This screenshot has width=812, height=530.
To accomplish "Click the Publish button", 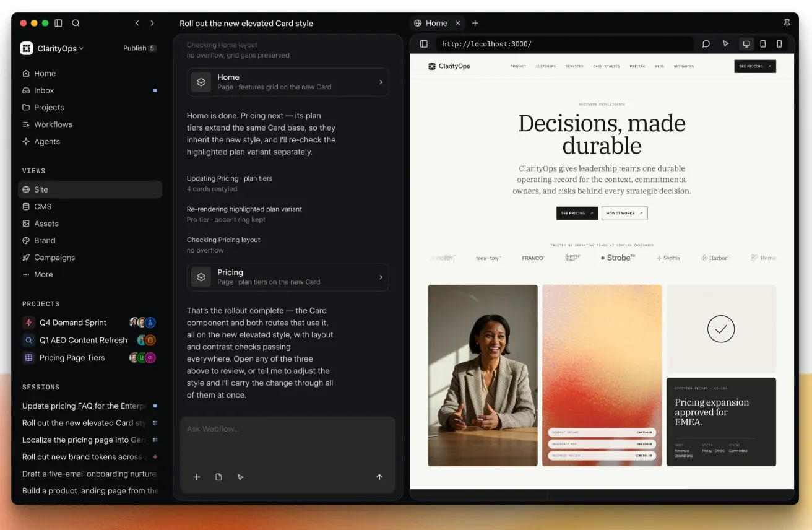I will click(x=139, y=48).
